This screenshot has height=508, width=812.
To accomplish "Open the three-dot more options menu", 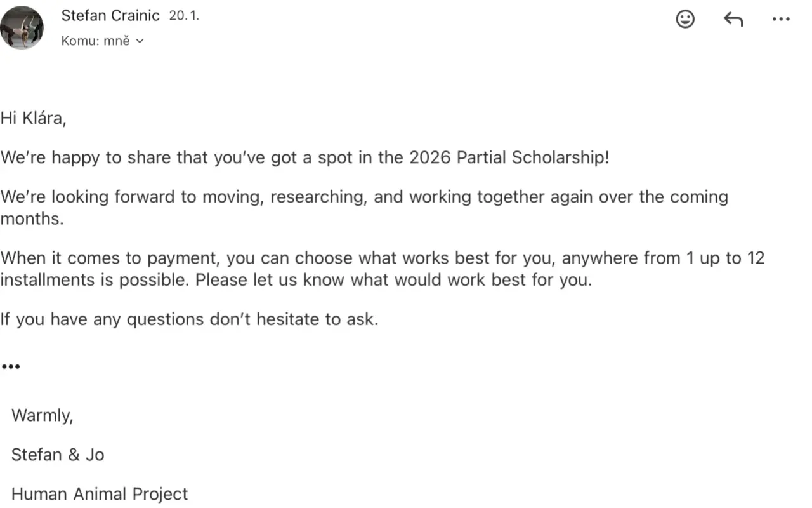I will tap(781, 19).
